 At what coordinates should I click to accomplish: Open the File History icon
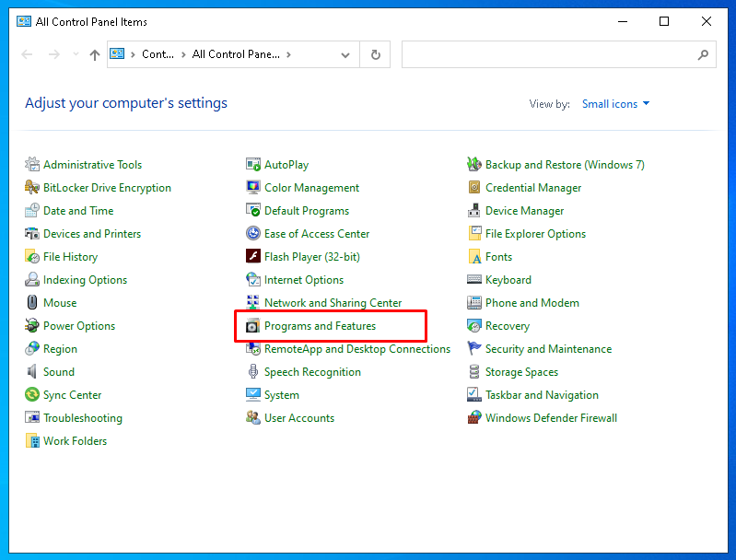pos(32,256)
